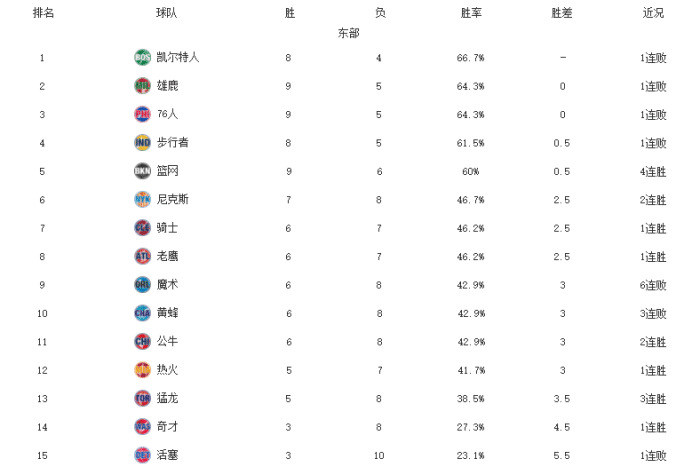Screen dimensions: 700x467
Task: Select the 排名 column header
Action: (x=43, y=13)
